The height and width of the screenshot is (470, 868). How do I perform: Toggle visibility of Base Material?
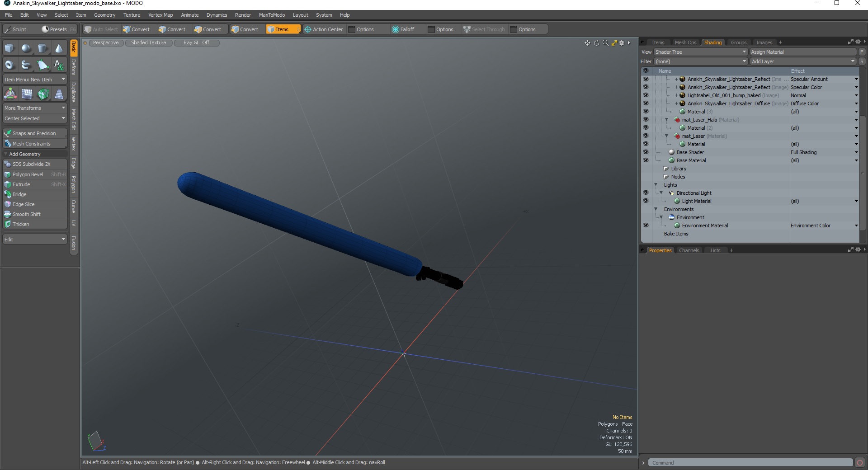click(646, 160)
